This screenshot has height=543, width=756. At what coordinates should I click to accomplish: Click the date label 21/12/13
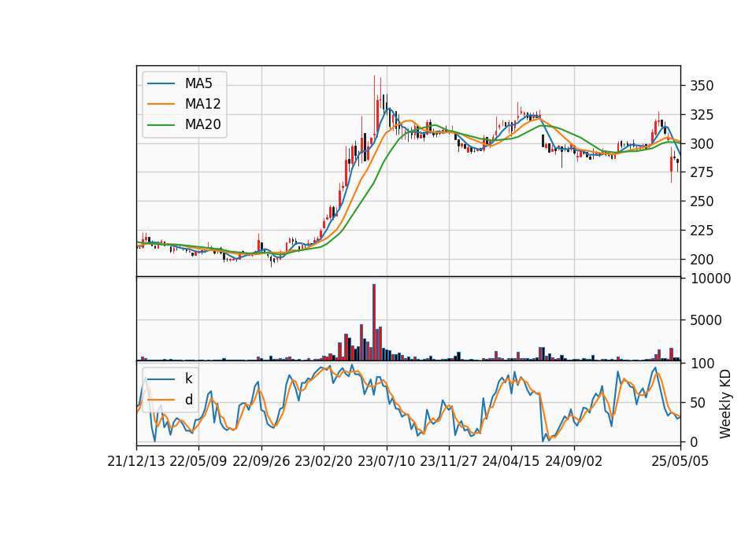(x=136, y=462)
